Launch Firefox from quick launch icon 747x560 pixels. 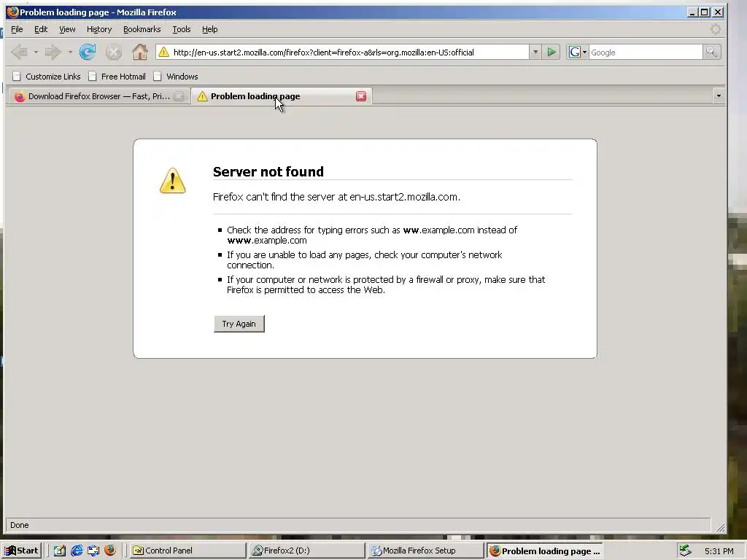(110, 551)
